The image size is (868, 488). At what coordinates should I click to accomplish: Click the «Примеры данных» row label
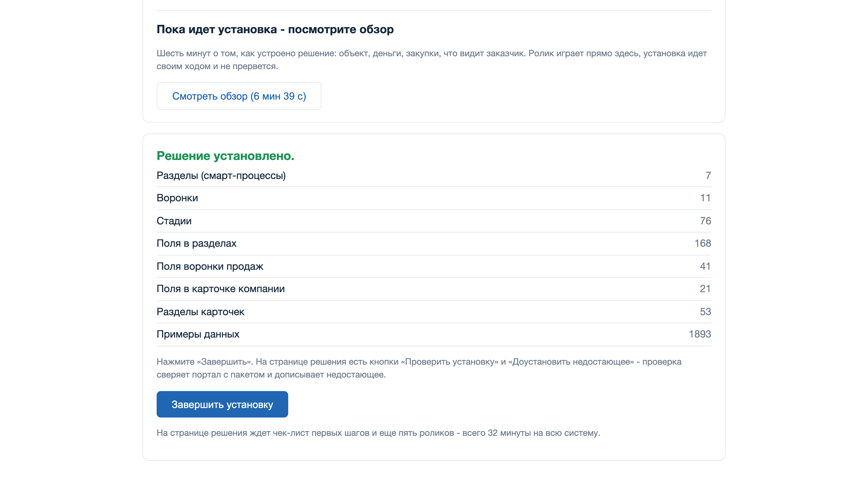[x=198, y=334]
